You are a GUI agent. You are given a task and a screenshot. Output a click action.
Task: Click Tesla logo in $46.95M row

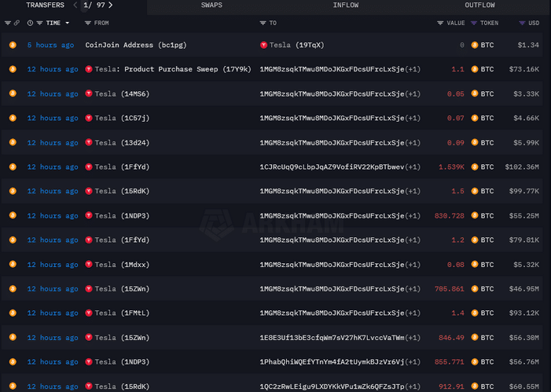[x=89, y=288]
